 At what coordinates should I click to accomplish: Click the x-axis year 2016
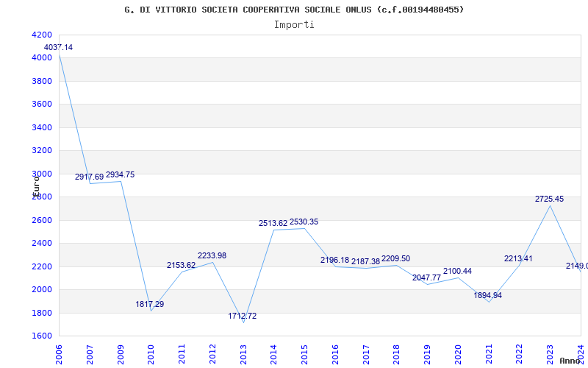click(x=335, y=355)
